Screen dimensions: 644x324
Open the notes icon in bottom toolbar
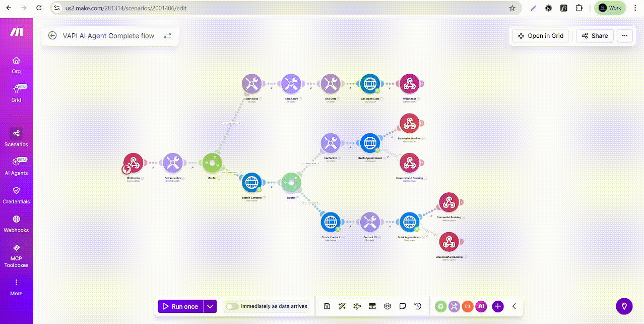pyautogui.click(x=403, y=306)
